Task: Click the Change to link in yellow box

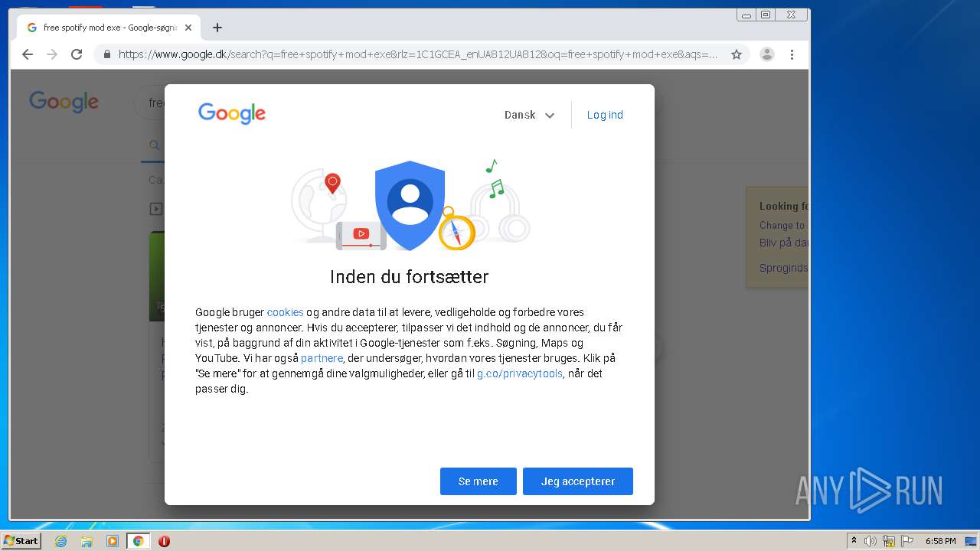Action: tap(782, 225)
